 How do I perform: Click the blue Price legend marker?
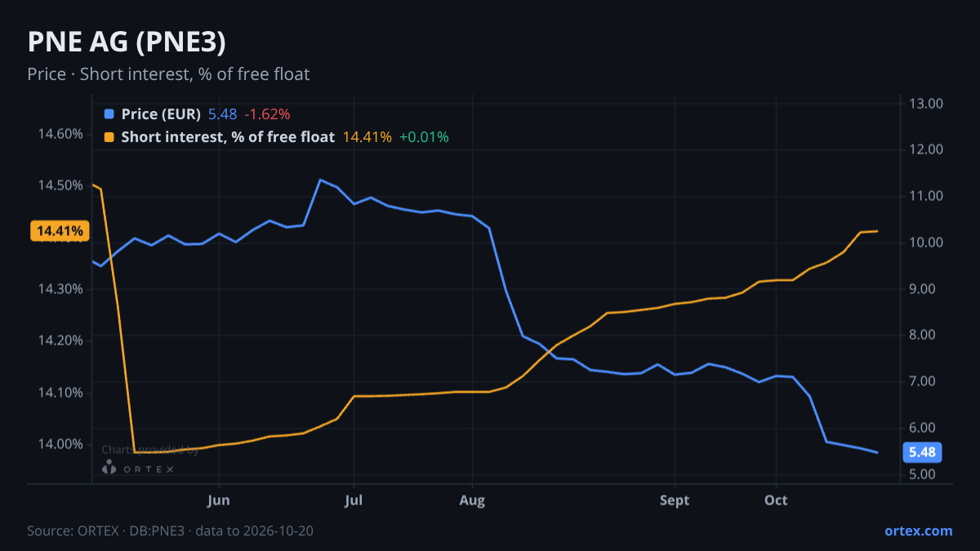pyautogui.click(x=109, y=114)
